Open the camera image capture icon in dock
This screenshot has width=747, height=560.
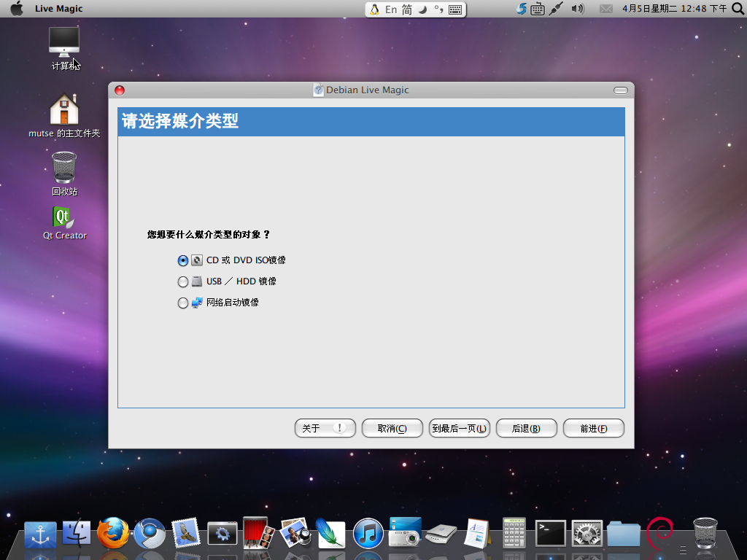[405, 532]
